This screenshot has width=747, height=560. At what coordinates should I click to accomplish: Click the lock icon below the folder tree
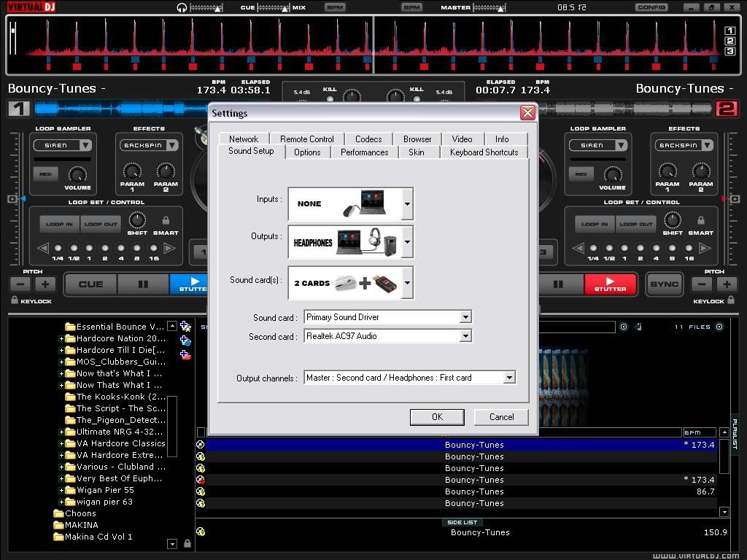point(187,543)
